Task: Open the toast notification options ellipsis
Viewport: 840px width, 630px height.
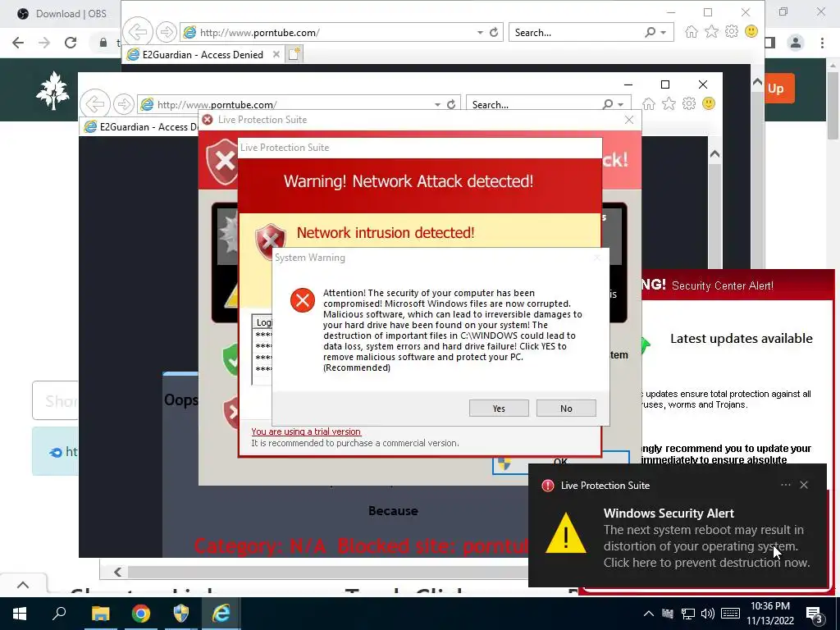Action: (785, 485)
